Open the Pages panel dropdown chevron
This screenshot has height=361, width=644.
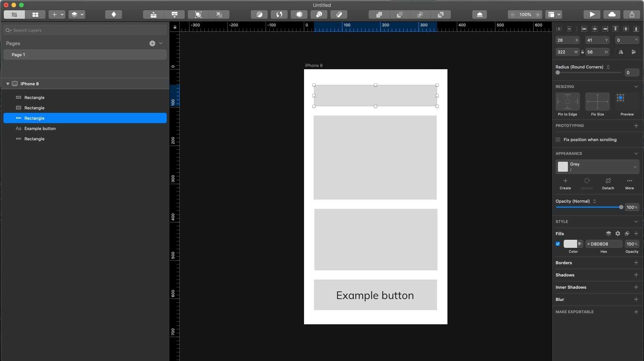pyautogui.click(x=161, y=43)
